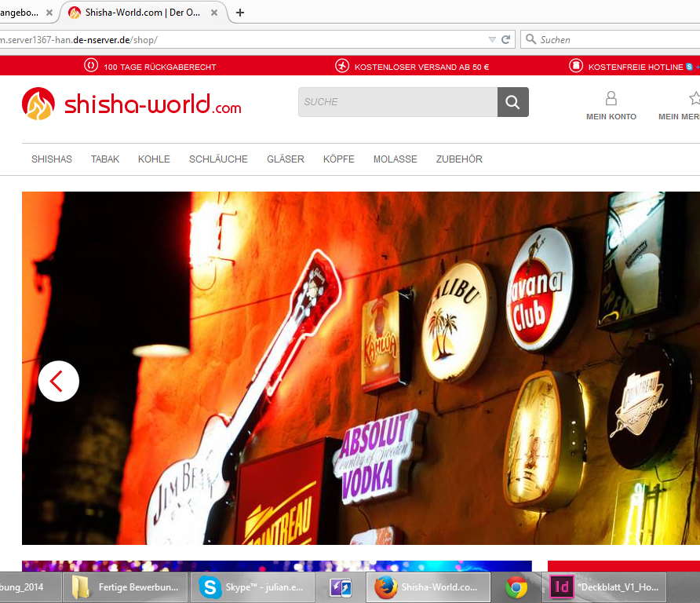
Task: Open a new browser tab with plus
Action: pyautogui.click(x=240, y=13)
